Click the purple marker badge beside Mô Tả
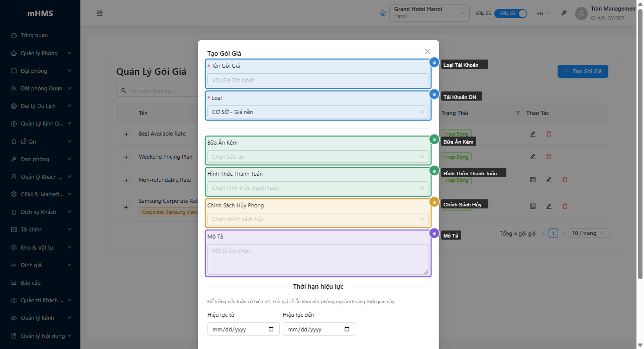The image size is (644, 349). tap(434, 234)
